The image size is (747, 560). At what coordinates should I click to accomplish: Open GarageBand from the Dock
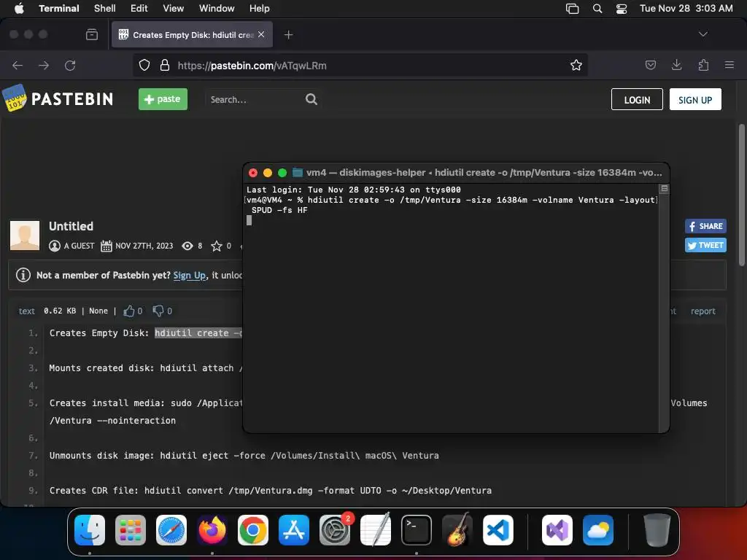[457, 530]
